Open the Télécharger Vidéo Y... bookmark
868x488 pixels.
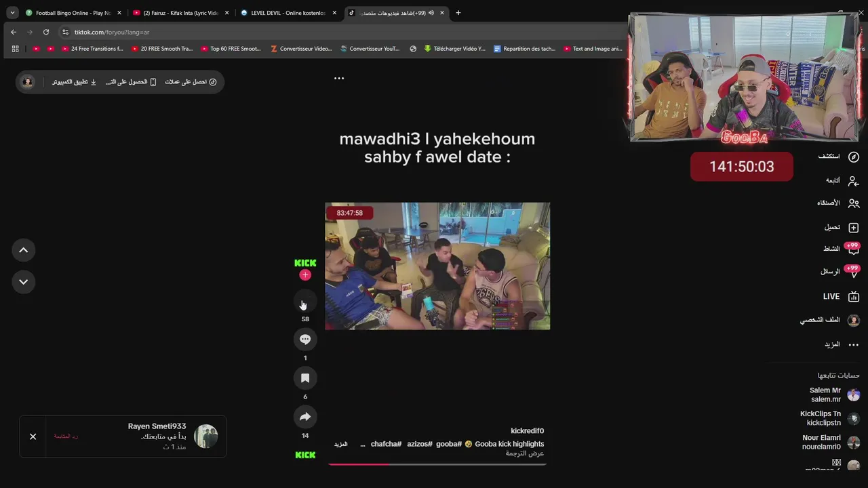[x=454, y=49]
